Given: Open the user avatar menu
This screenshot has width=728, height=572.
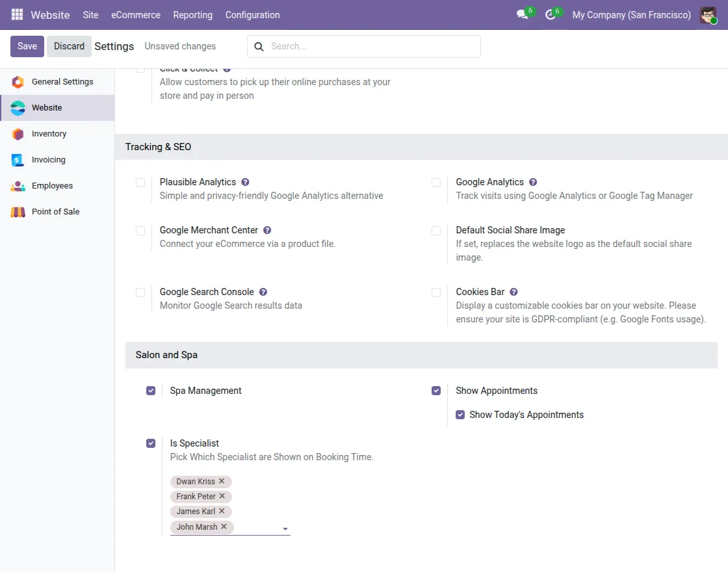Looking at the screenshot, I should (x=708, y=15).
